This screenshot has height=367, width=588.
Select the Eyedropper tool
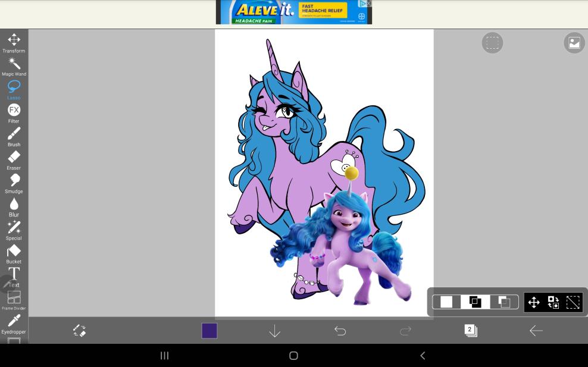coord(14,324)
